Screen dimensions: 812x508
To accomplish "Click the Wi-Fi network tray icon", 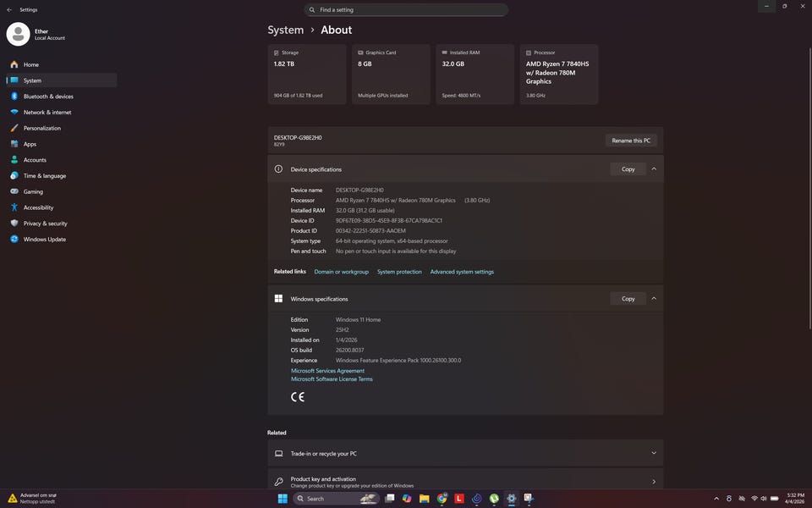I will point(754,499).
